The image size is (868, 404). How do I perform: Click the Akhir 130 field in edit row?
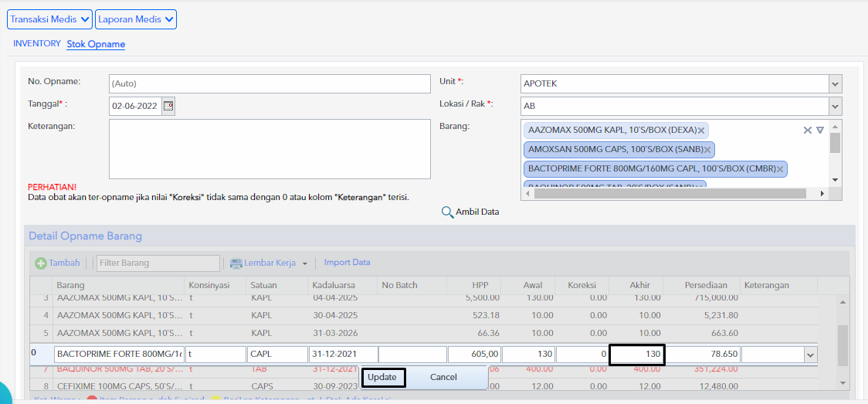(636, 355)
